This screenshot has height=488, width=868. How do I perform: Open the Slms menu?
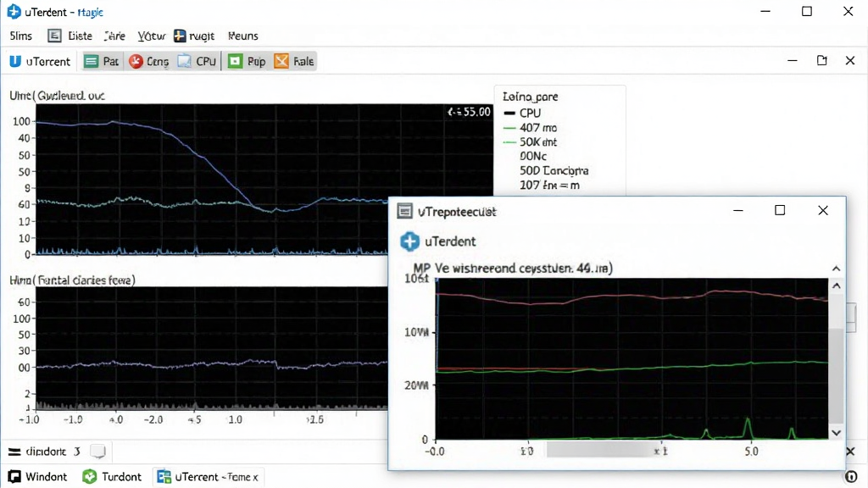pos(21,36)
